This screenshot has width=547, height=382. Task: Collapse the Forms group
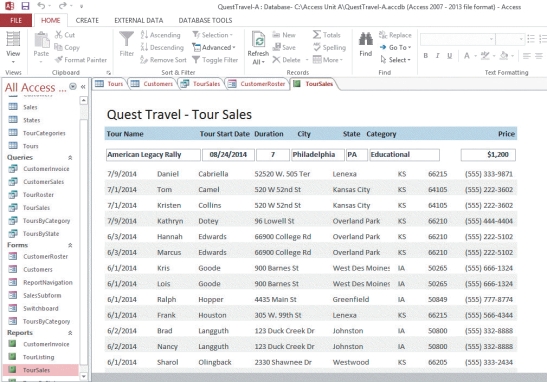70,245
